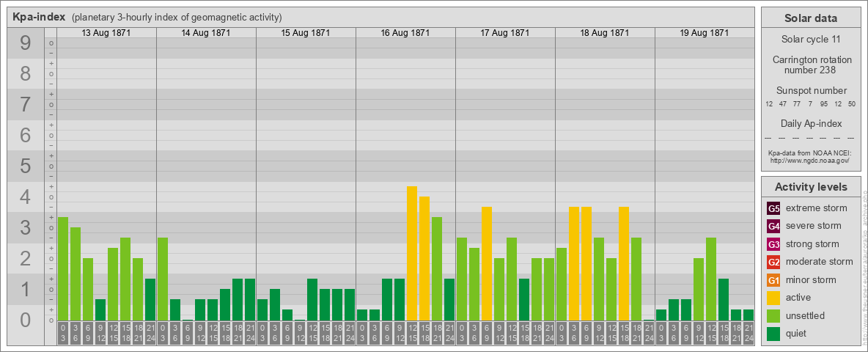
Task: Click the 15 Aug 1871 date header
Action: [x=306, y=33]
